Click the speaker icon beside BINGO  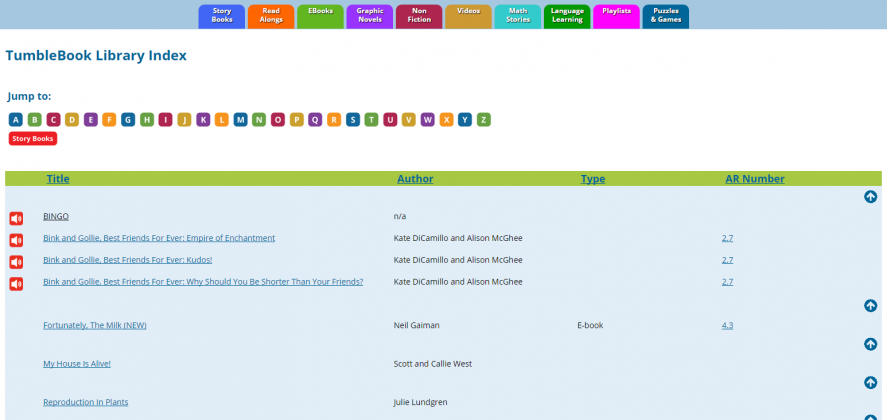coord(16,218)
